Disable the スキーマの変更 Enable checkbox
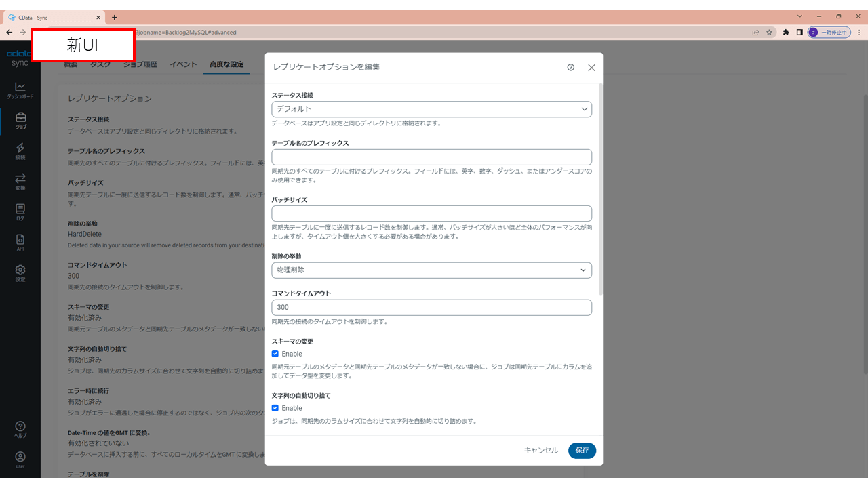 click(x=275, y=353)
